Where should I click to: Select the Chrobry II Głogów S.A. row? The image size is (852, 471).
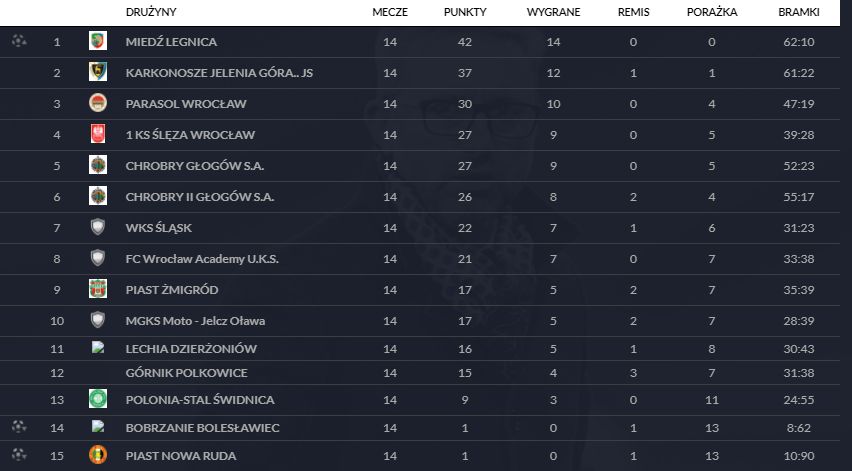click(419, 197)
